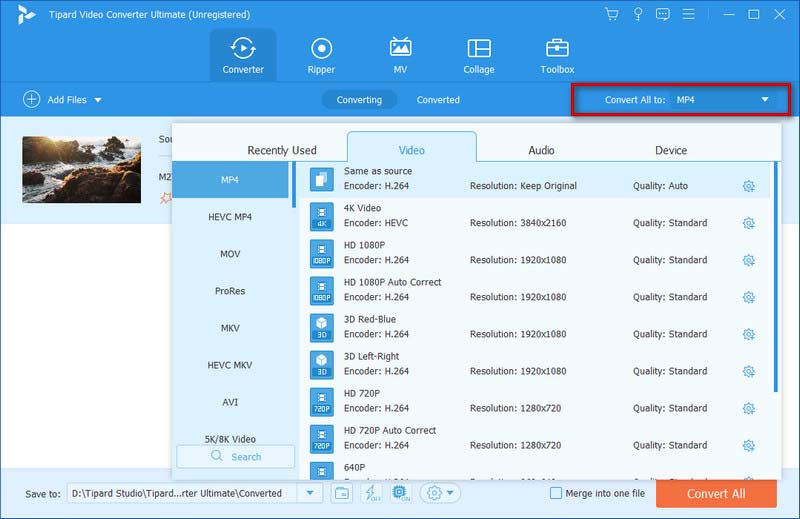Click the 3D Red-Blue preset icon
800x519 pixels.
(x=321, y=328)
